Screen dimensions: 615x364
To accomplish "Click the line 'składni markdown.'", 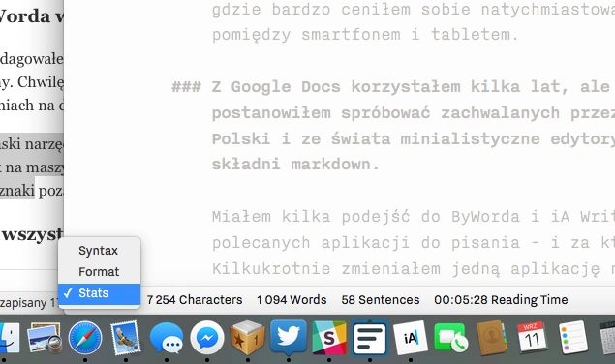I will click(x=295, y=164).
